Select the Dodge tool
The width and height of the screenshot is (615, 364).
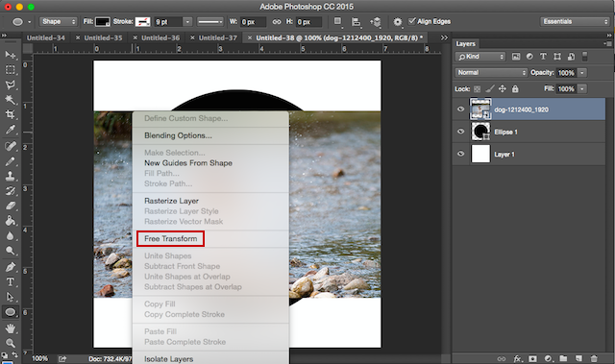click(x=11, y=251)
